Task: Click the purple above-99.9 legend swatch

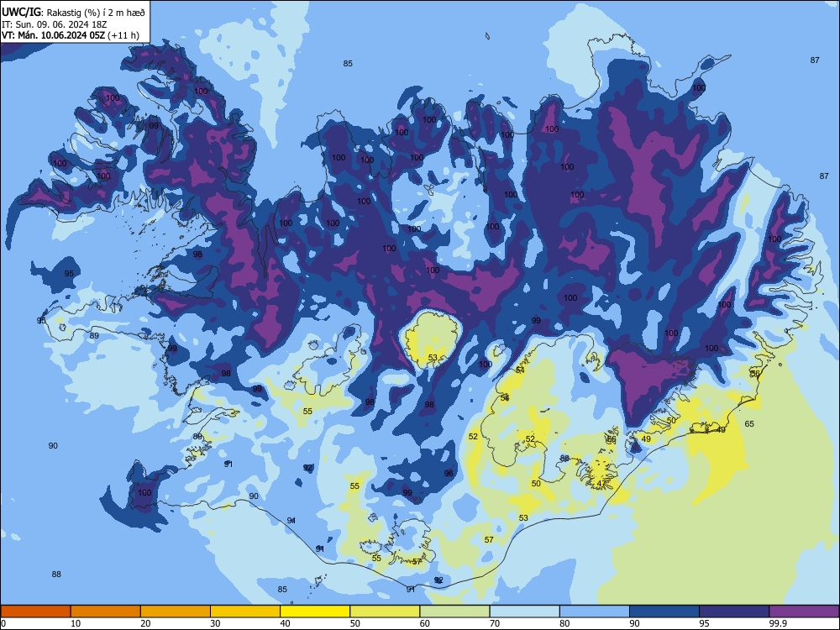Action: 804,612
